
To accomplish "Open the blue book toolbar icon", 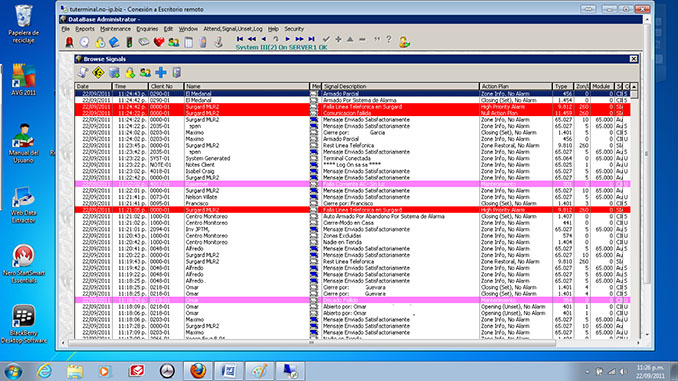I will point(114,42).
